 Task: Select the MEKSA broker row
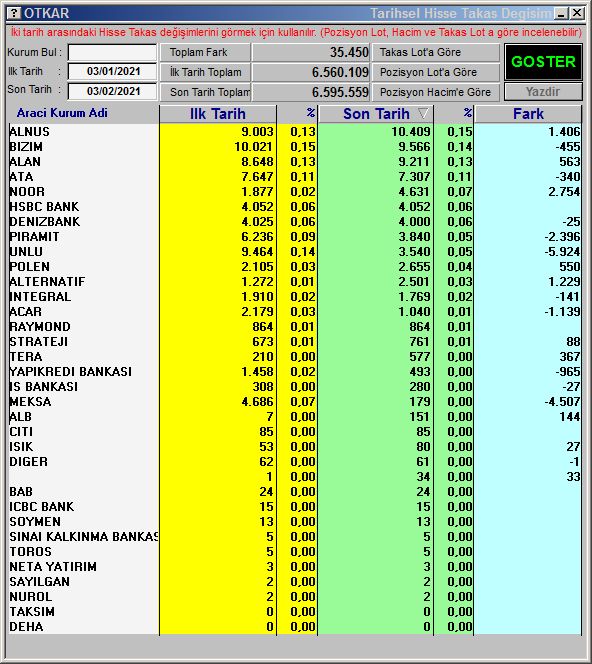tap(295, 402)
